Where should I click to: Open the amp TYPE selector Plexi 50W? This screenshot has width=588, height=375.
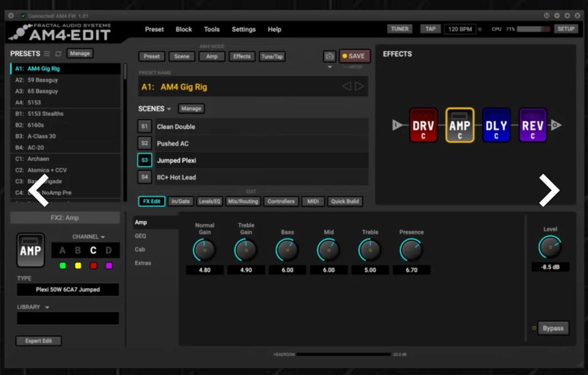point(67,290)
